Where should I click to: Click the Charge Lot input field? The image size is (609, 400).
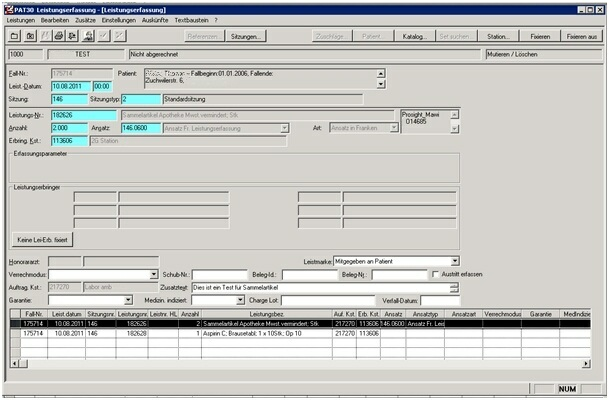tap(328, 300)
